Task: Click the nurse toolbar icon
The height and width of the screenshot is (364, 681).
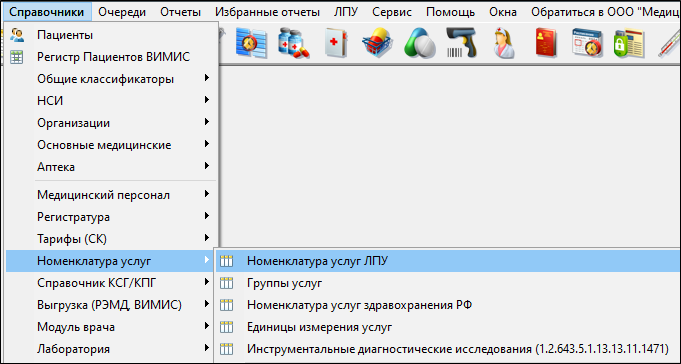Action: (504, 43)
